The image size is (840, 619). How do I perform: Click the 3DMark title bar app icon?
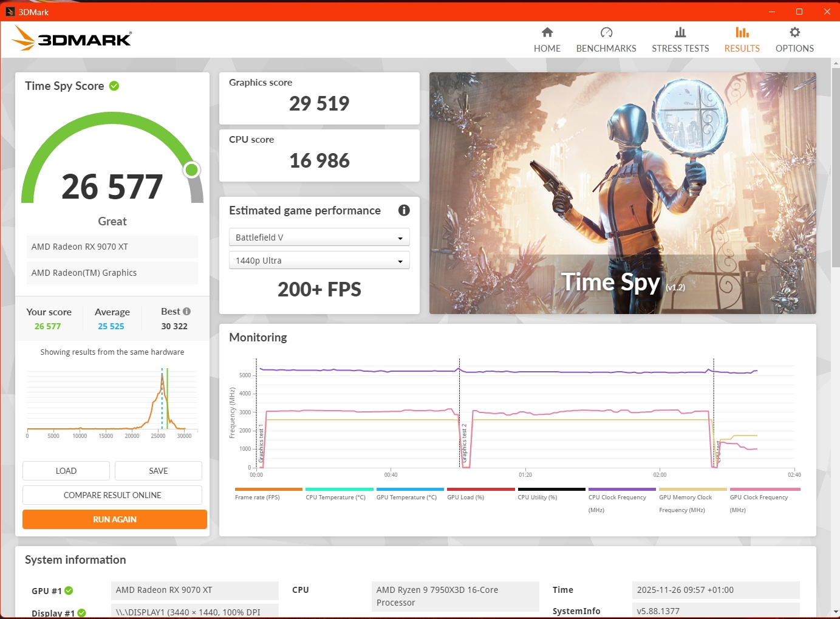click(x=10, y=12)
